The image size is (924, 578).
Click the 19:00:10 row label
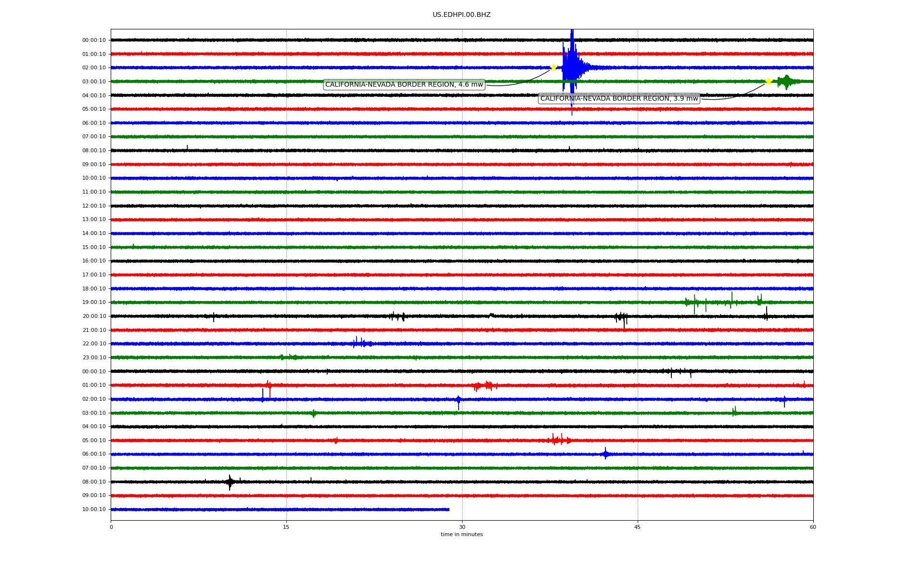tap(94, 302)
